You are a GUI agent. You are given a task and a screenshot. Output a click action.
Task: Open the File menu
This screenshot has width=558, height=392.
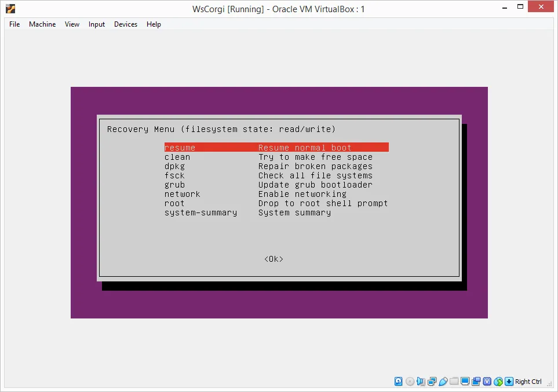(x=14, y=24)
